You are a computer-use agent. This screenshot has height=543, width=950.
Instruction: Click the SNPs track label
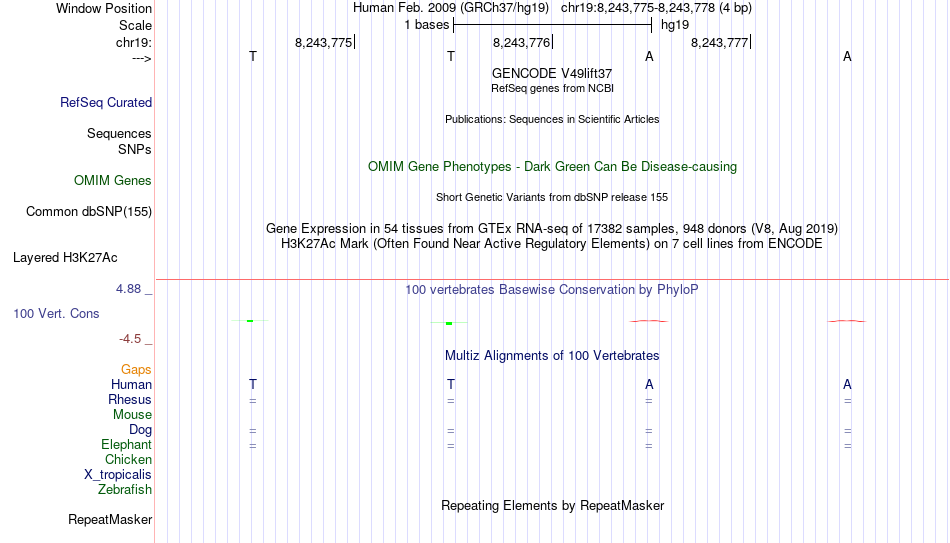[x=135, y=149]
